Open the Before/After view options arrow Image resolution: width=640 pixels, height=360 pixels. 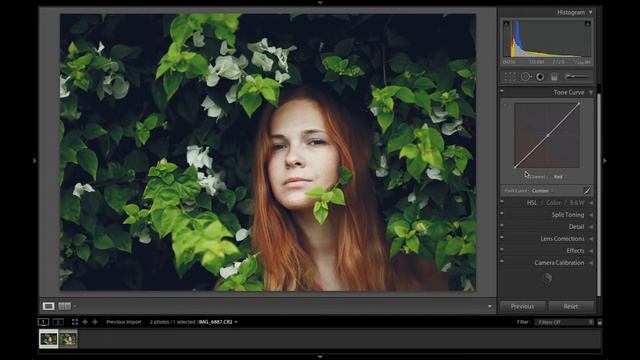[x=75, y=306]
